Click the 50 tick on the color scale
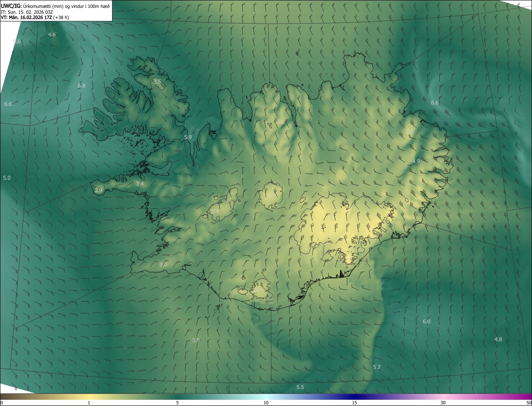The height and width of the screenshot is (406, 532). click(529, 403)
